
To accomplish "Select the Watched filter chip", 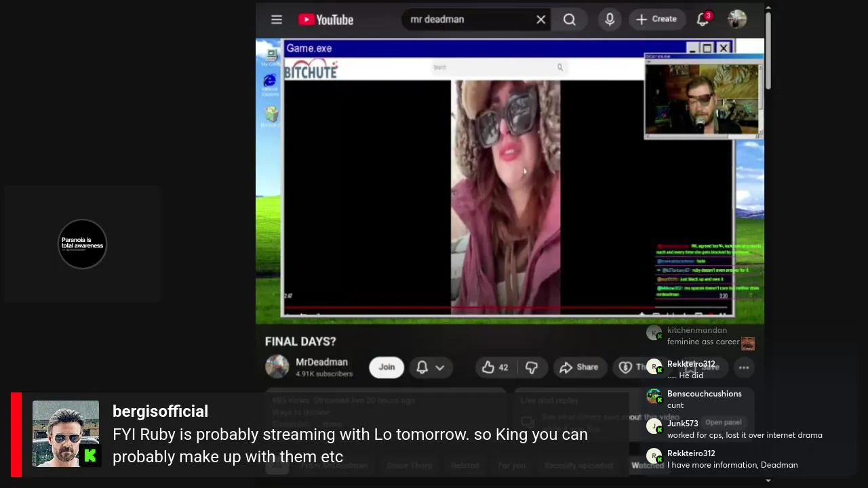I will 648,466.
